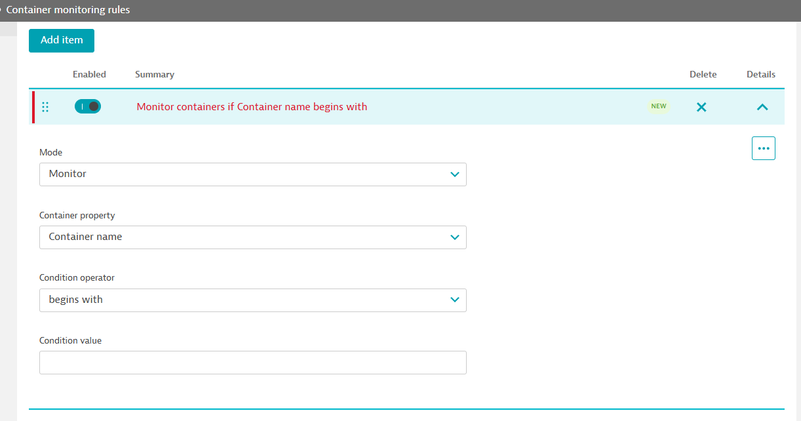801x421 pixels.
Task: Collapse rule details with the up chevron
Action: click(762, 107)
